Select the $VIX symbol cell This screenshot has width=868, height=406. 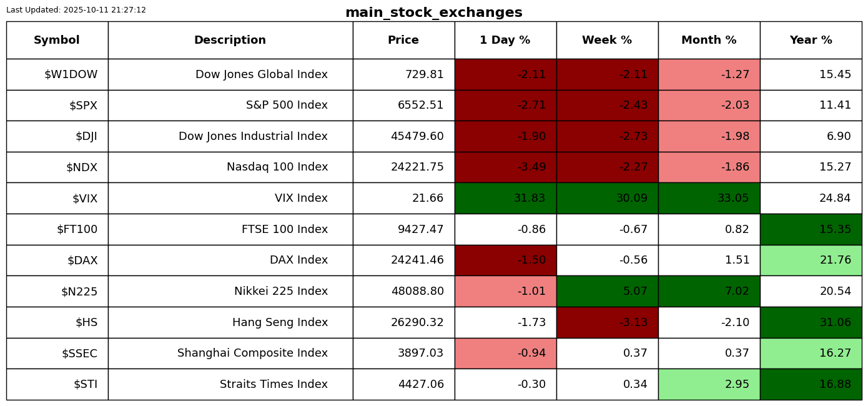84,199
